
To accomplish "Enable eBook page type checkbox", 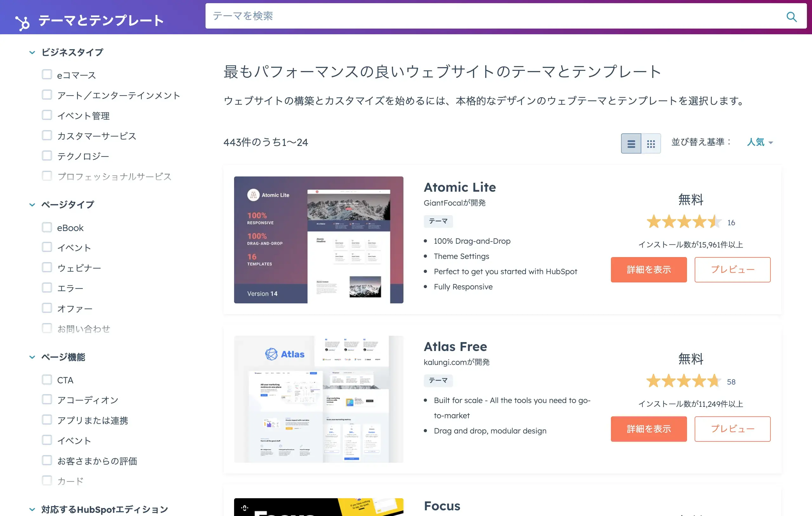I will coord(47,228).
